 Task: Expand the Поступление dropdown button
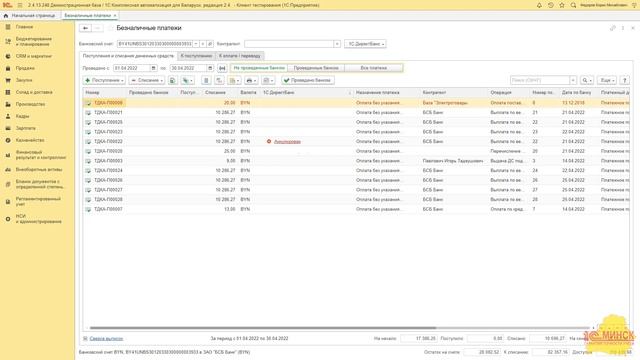(104, 80)
